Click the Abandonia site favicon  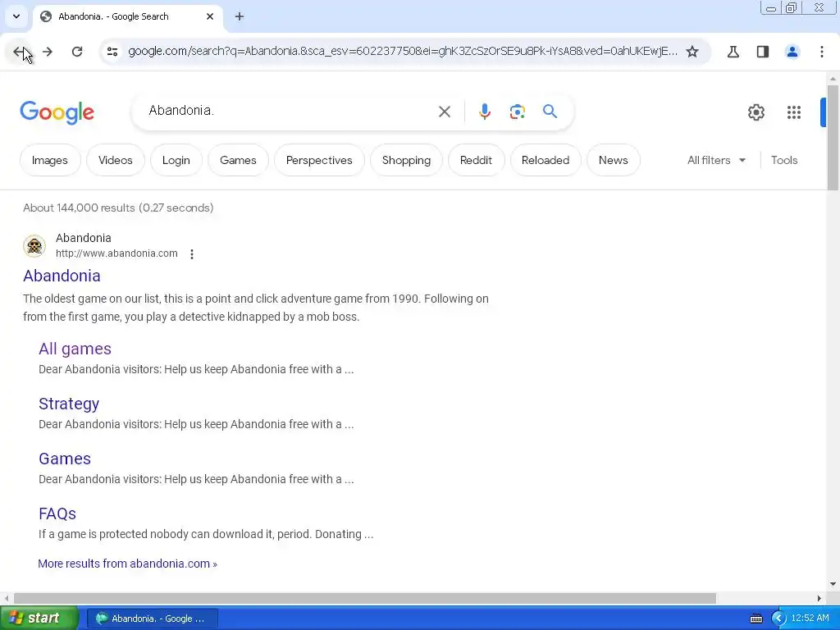click(34, 246)
